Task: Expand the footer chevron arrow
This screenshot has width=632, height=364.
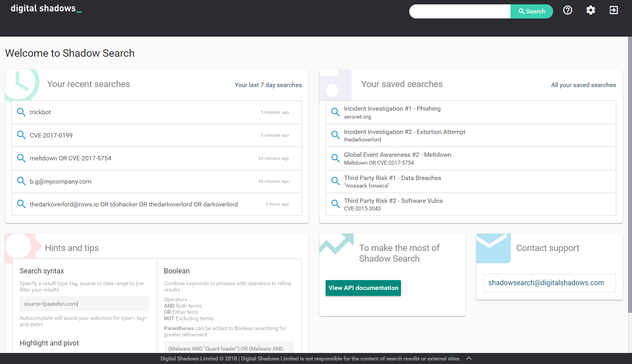Action: point(469,358)
